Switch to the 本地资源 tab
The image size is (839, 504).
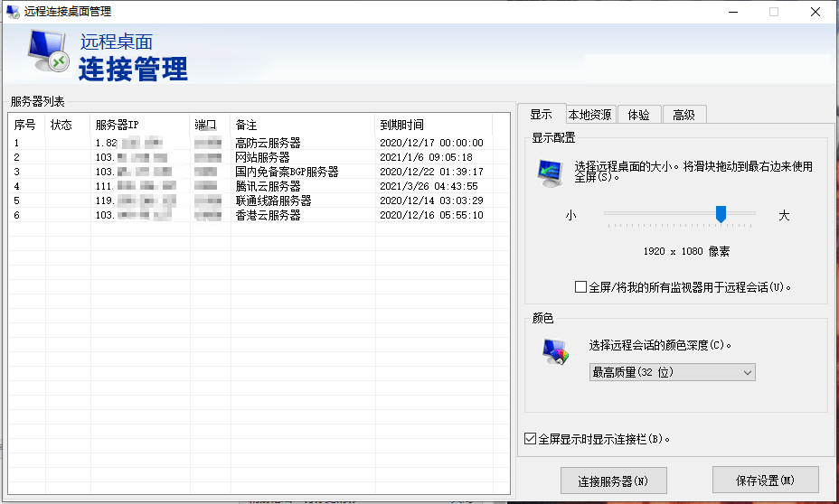point(589,115)
